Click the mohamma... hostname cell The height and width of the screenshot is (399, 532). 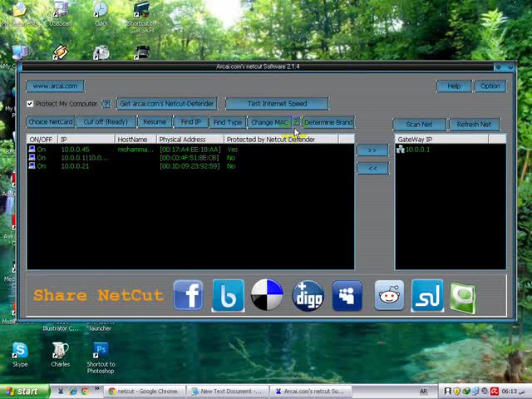click(135, 150)
